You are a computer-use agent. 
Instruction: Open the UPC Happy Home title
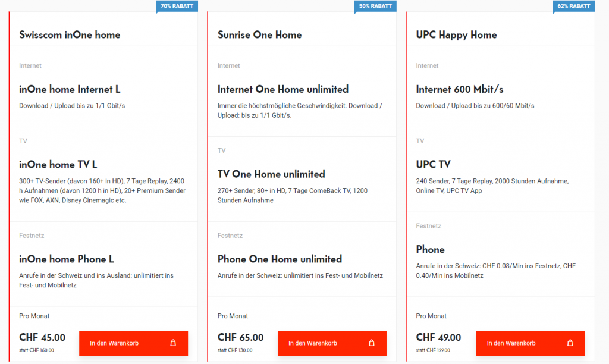[456, 35]
